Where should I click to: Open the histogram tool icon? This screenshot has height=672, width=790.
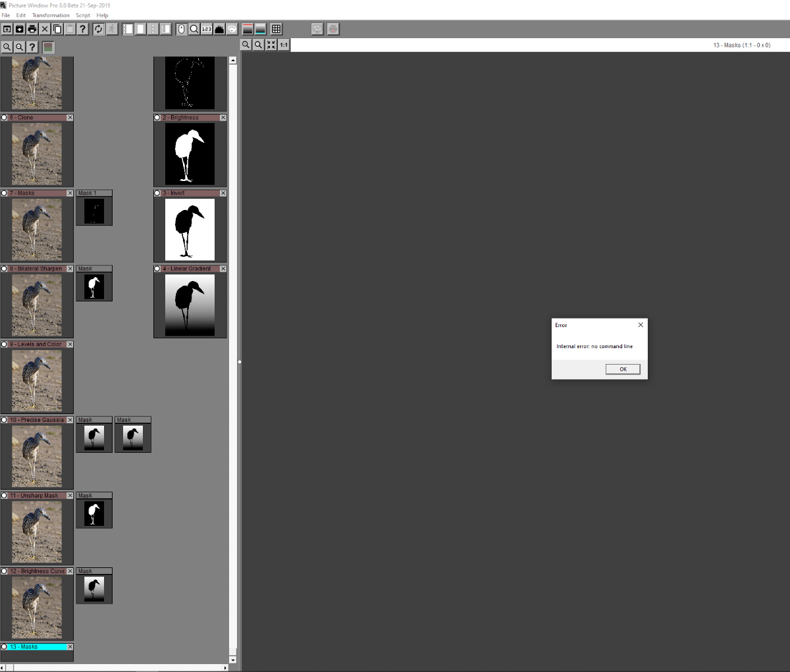(219, 29)
